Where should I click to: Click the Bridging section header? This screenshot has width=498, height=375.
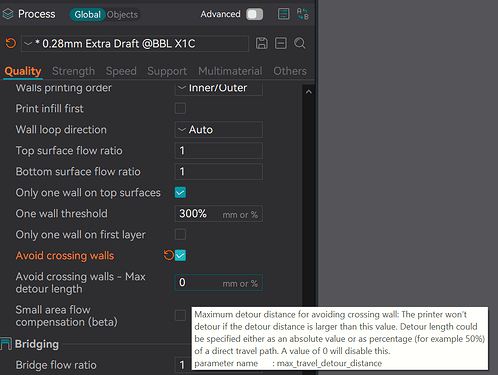click(x=37, y=344)
